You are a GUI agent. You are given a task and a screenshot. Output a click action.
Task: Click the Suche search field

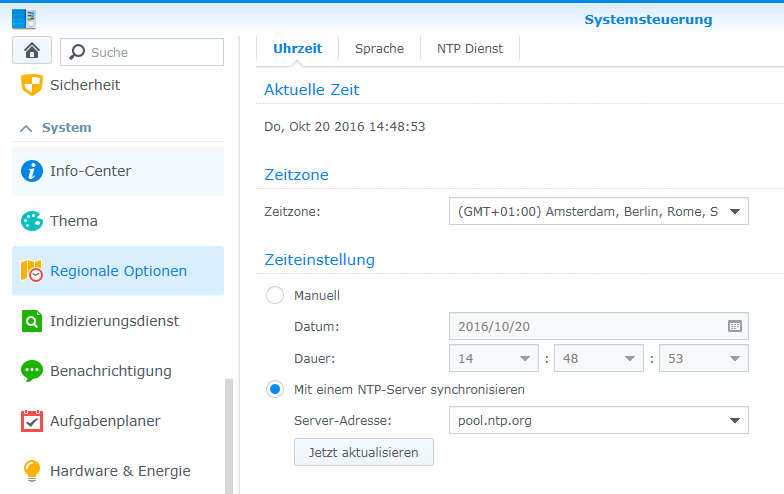pyautogui.click(x=142, y=52)
